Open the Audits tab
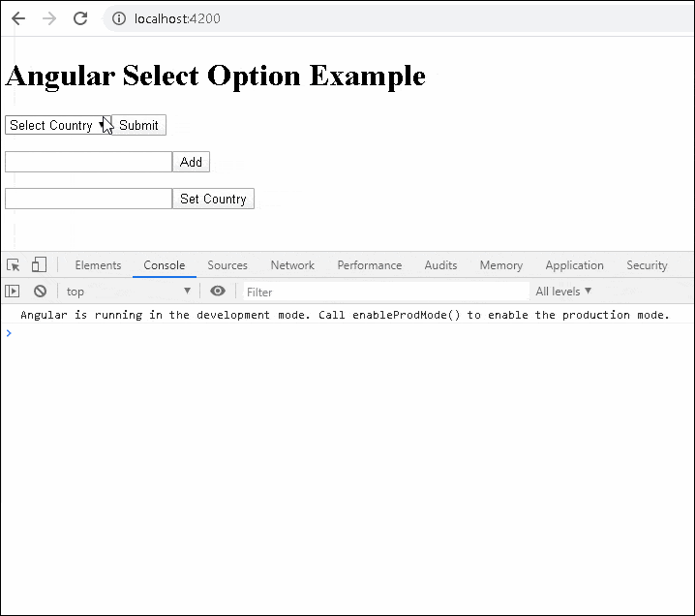The height and width of the screenshot is (616, 695). (x=440, y=265)
